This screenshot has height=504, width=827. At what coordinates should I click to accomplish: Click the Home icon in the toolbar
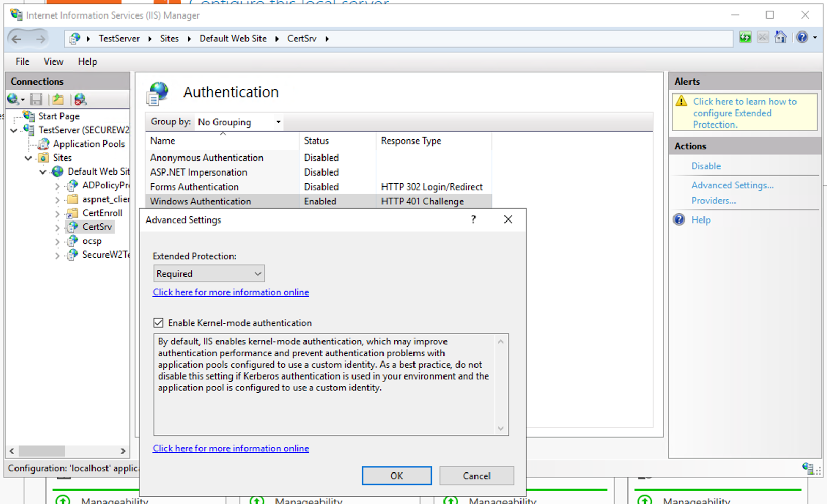pos(780,37)
